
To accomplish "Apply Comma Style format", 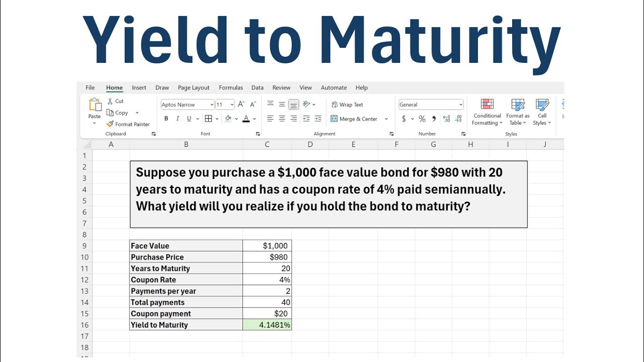I will tap(434, 119).
